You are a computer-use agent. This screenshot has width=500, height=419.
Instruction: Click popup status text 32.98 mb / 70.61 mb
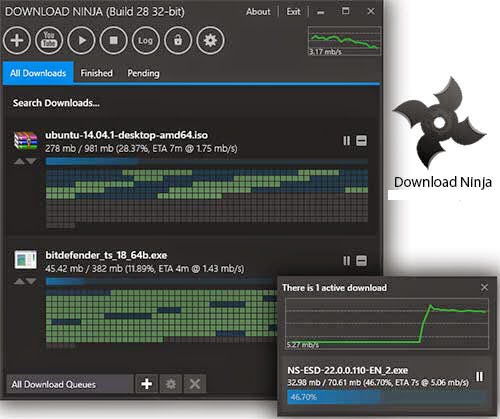[378, 382]
